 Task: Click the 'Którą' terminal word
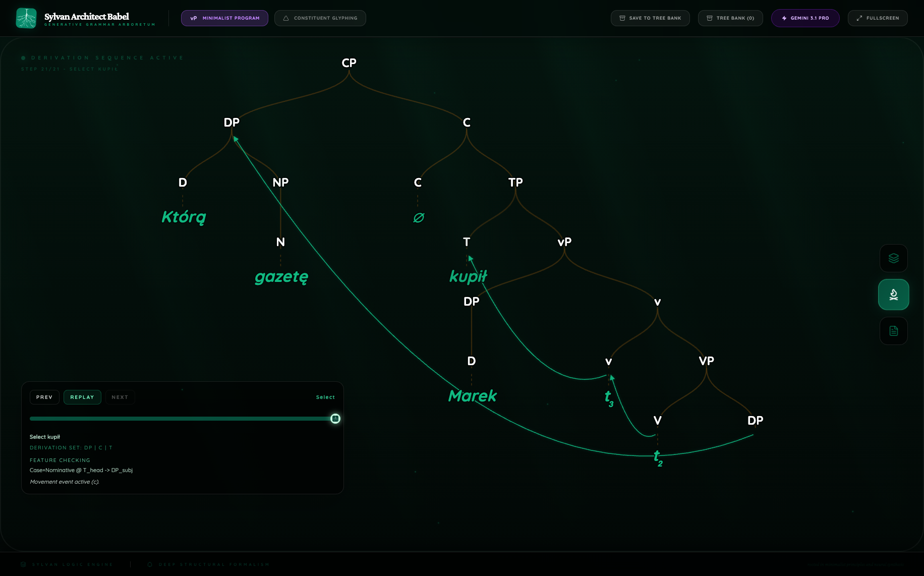coord(184,217)
